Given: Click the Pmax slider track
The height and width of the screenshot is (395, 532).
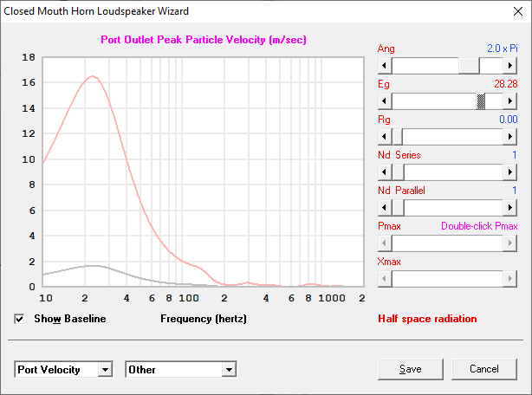Looking at the screenshot, I should click(x=447, y=243).
